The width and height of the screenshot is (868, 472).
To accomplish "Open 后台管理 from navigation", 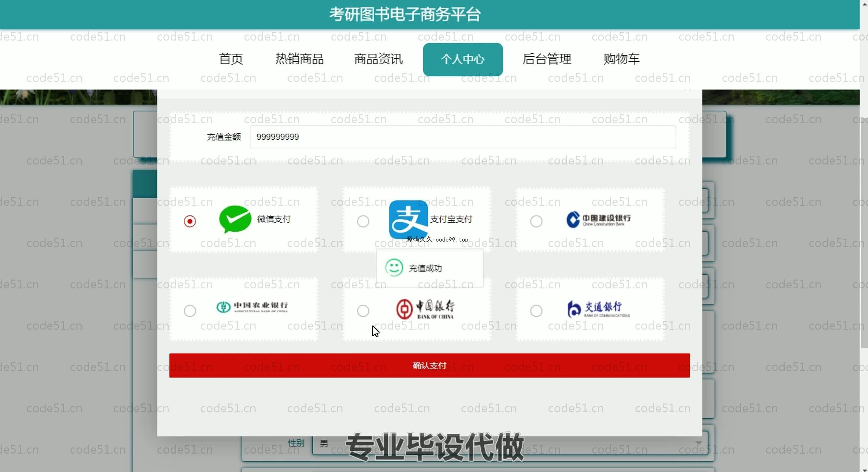I will [x=547, y=59].
